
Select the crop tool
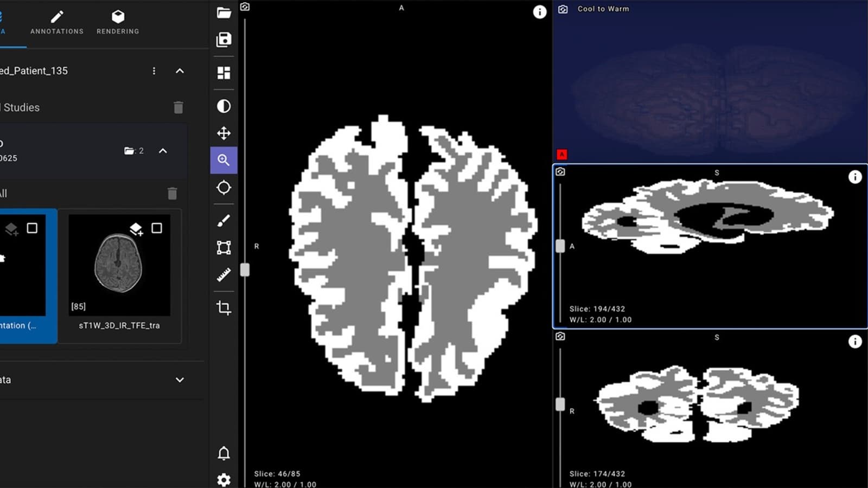224,307
